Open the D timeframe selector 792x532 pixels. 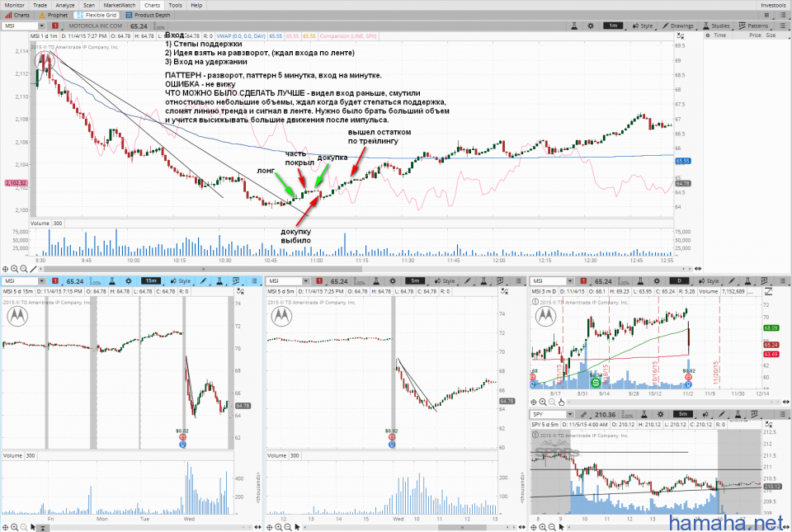[x=679, y=281]
